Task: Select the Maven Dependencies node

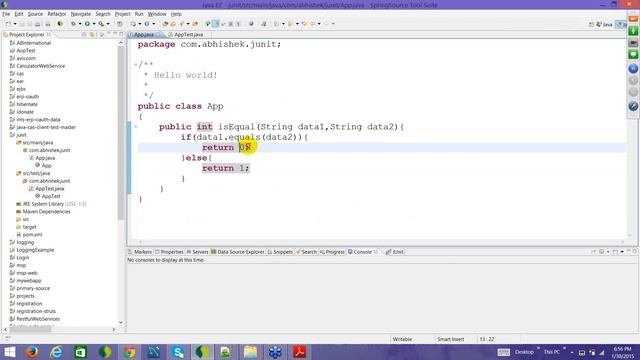Action: (46, 211)
